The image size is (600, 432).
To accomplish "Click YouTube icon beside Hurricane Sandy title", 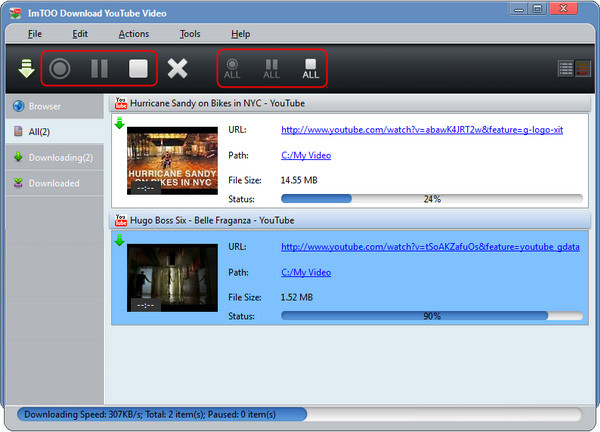I will point(121,103).
